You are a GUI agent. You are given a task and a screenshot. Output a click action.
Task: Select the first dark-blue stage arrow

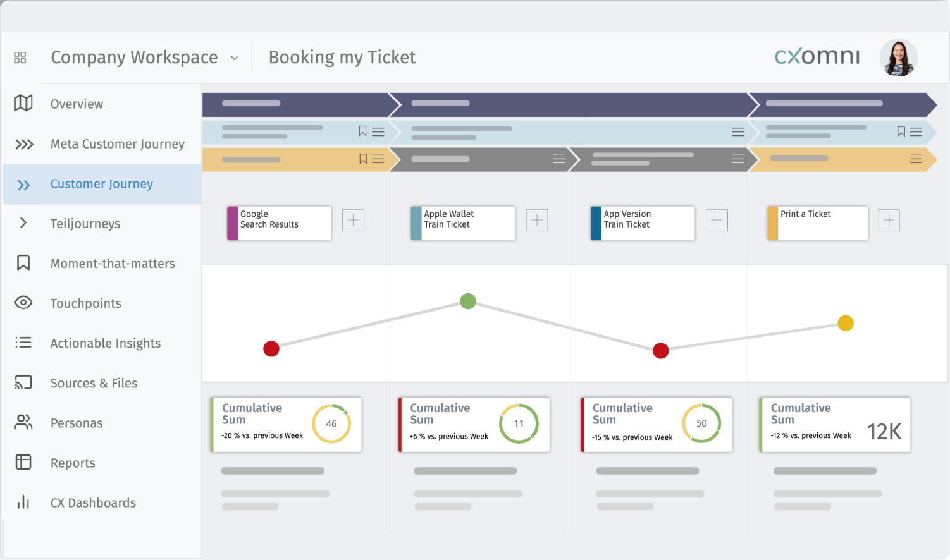pyautogui.click(x=301, y=104)
